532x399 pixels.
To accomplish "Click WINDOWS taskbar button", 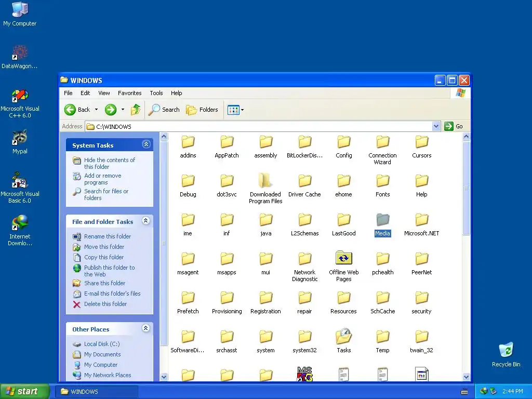I will click(97, 392).
